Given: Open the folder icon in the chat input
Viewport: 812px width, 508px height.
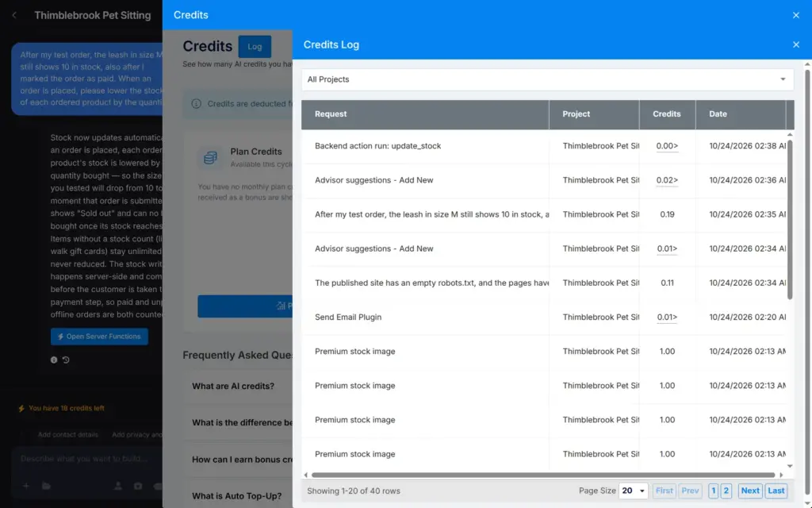Looking at the screenshot, I should pyautogui.click(x=47, y=486).
